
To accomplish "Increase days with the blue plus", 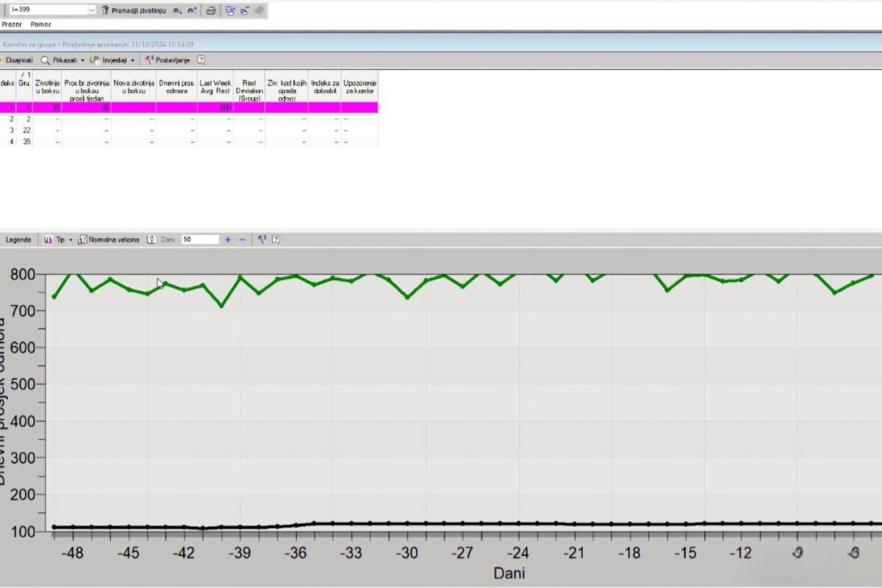I will (x=228, y=240).
